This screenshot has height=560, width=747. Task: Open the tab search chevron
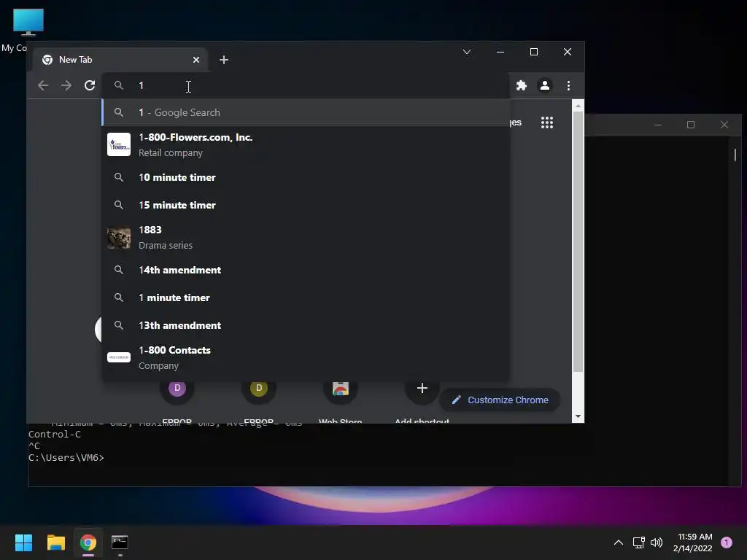[467, 52]
